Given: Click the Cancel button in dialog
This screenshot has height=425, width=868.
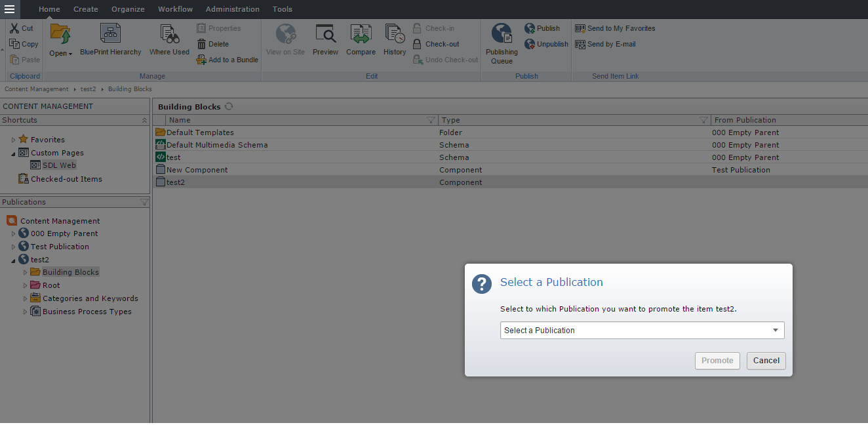Looking at the screenshot, I should coord(766,361).
